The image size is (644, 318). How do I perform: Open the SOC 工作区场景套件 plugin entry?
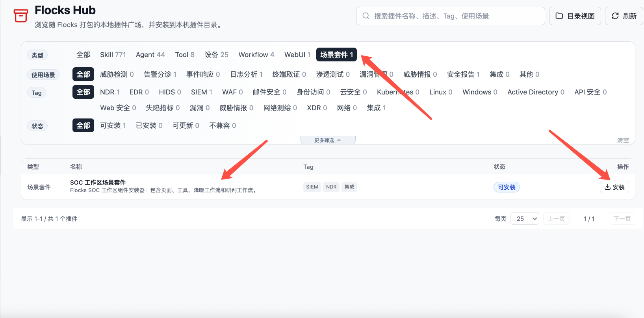[x=98, y=183]
